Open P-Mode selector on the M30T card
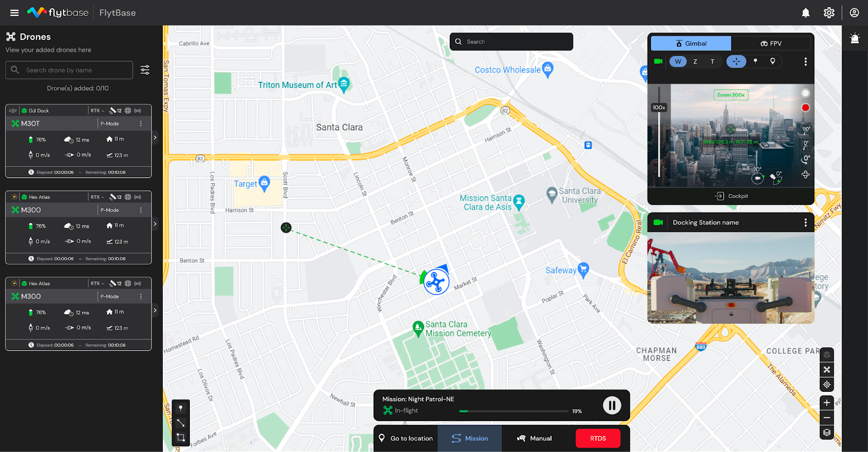Screen dimensions: 868x452 (110, 124)
